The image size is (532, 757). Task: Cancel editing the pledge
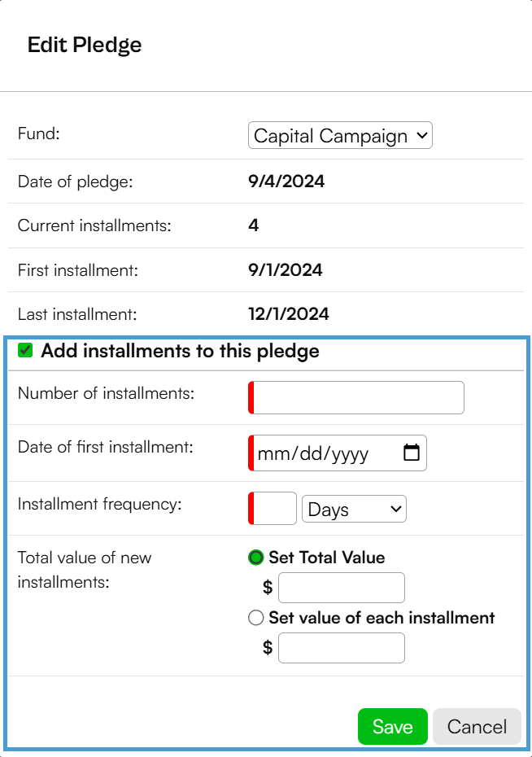click(x=477, y=727)
